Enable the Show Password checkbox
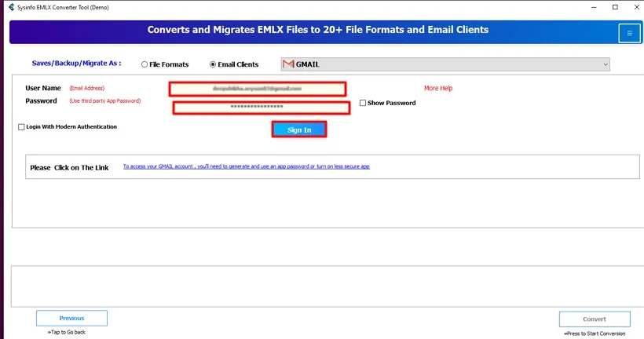 tap(363, 103)
